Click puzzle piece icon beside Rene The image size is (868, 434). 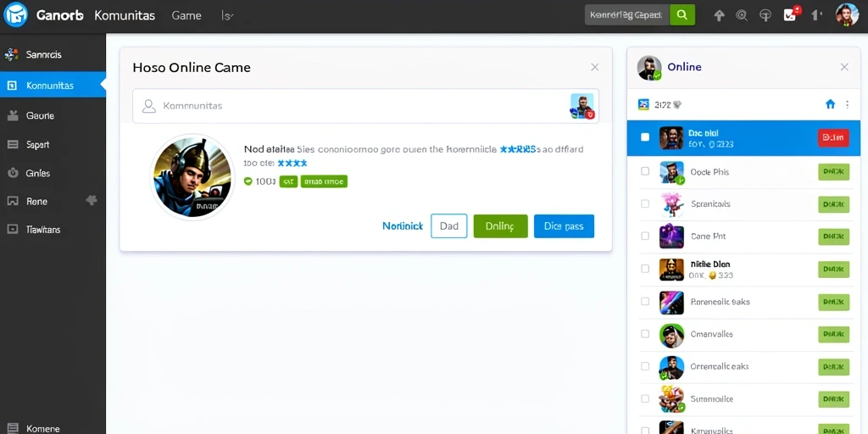click(92, 200)
